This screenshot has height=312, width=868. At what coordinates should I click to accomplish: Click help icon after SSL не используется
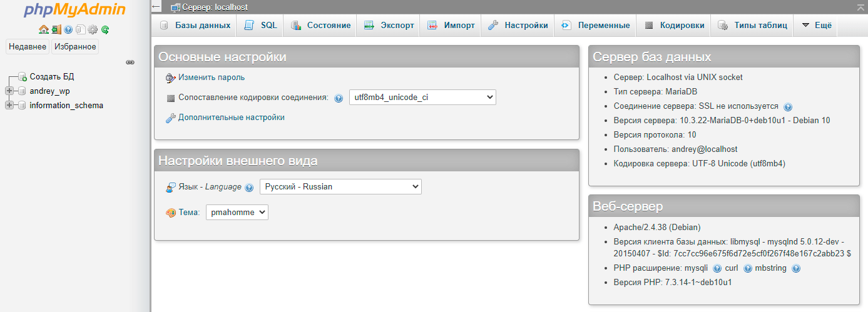[x=788, y=107]
